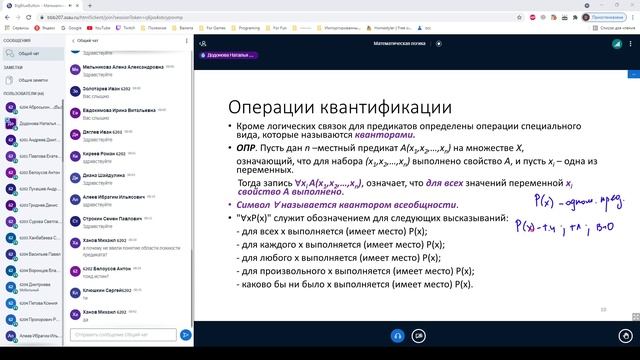Select user 6204 Петова Ксения in the user list

[32, 303]
